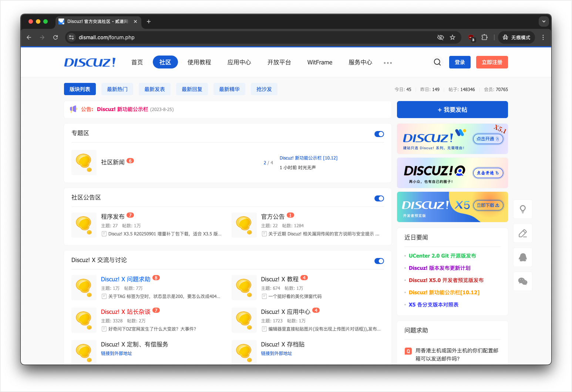Viewport: 572px width, 392px height.
Task: Click the 社区新闻 forum icon
Action: coord(84,163)
